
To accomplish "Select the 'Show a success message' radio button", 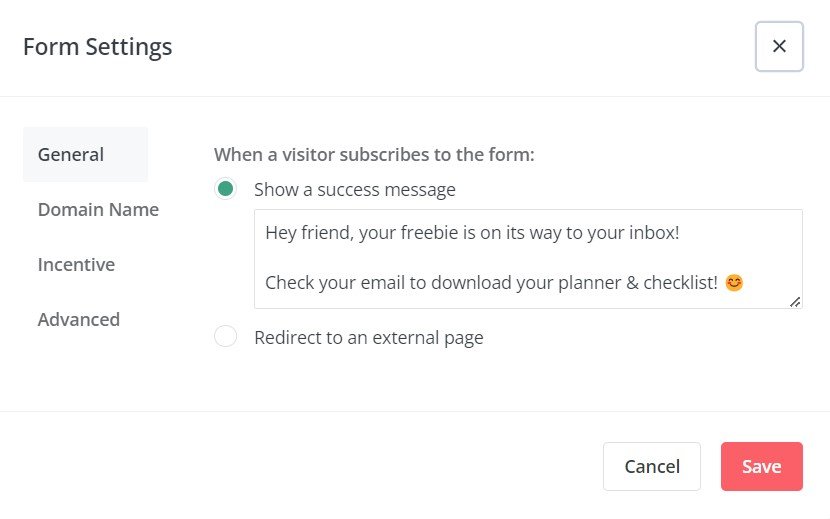I will coord(225,189).
